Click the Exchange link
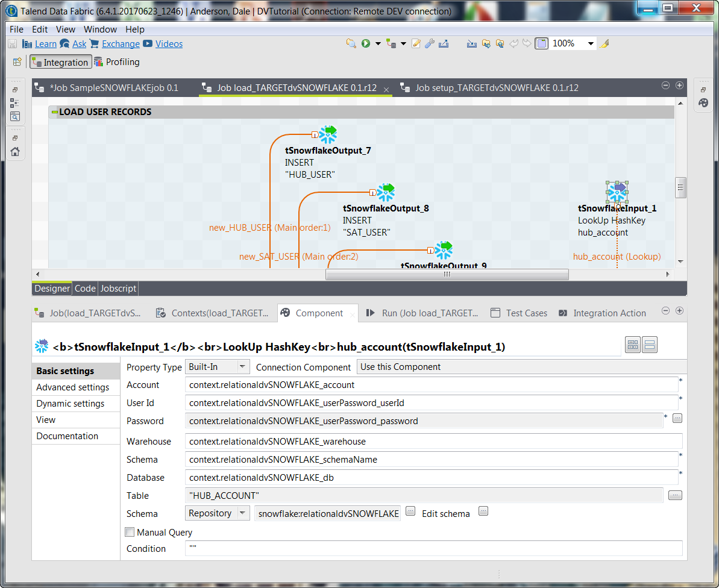This screenshot has width=719, height=588. (121, 44)
